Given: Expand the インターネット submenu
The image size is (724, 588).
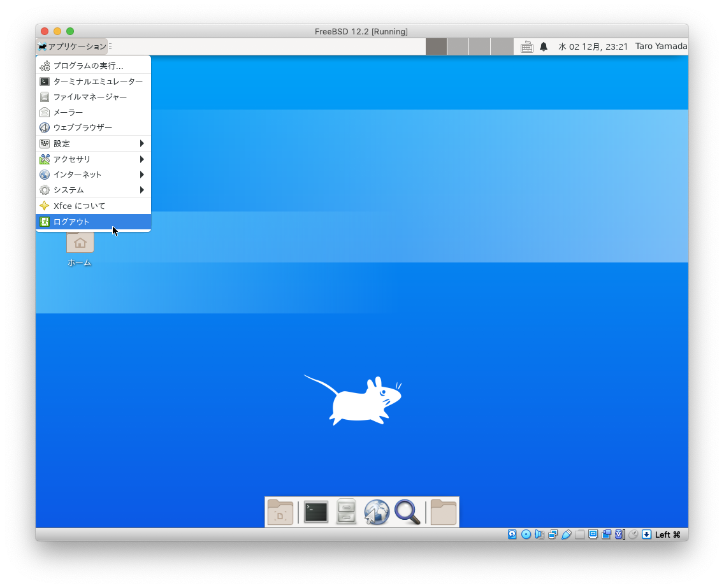Looking at the screenshot, I should pyautogui.click(x=93, y=175).
